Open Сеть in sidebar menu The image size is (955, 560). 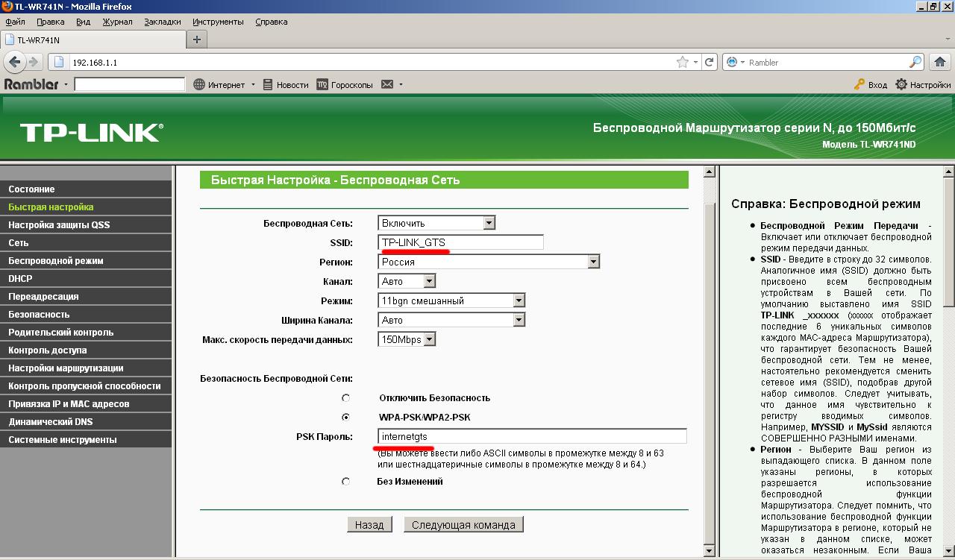[x=86, y=243]
